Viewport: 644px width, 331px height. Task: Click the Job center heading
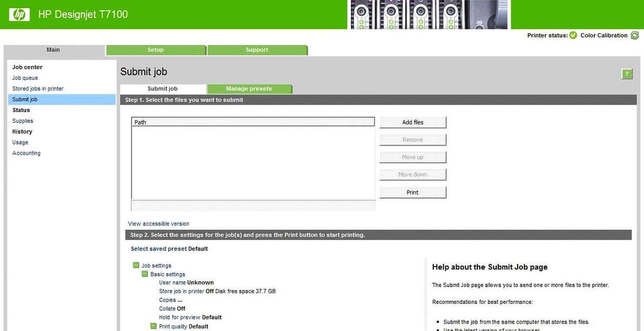27,67
